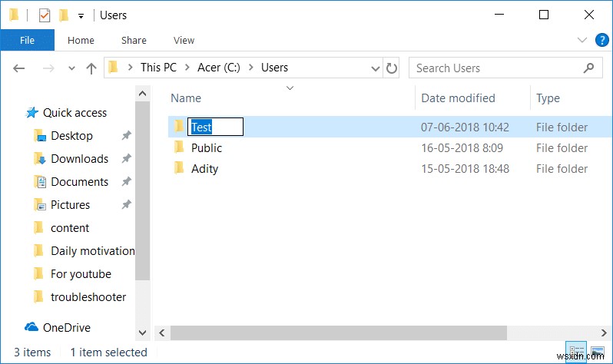Viewport: 613px width, 364px height.
Task: Sort by the Date modified column
Action: click(x=458, y=98)
